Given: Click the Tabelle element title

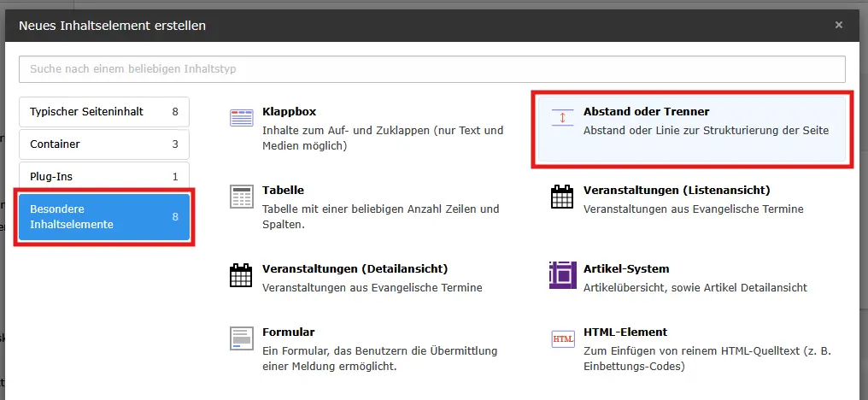Looking at the screenshot, I should point(283,190).
